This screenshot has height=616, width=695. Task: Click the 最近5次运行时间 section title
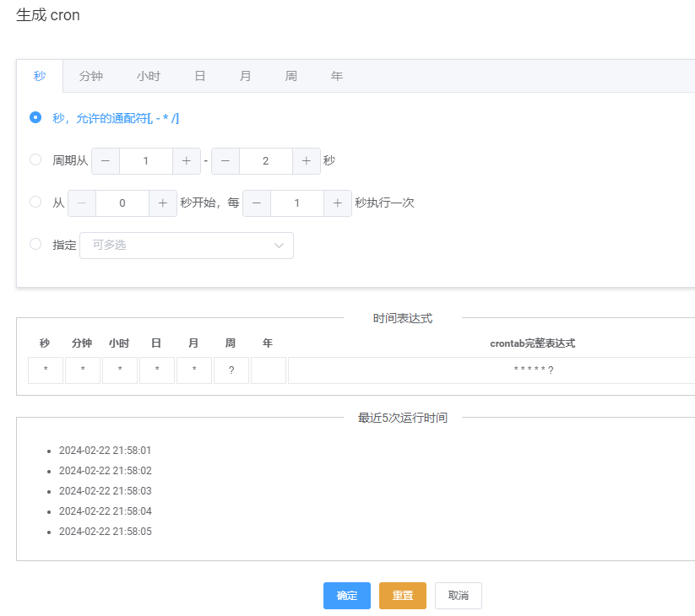(403, 418)
